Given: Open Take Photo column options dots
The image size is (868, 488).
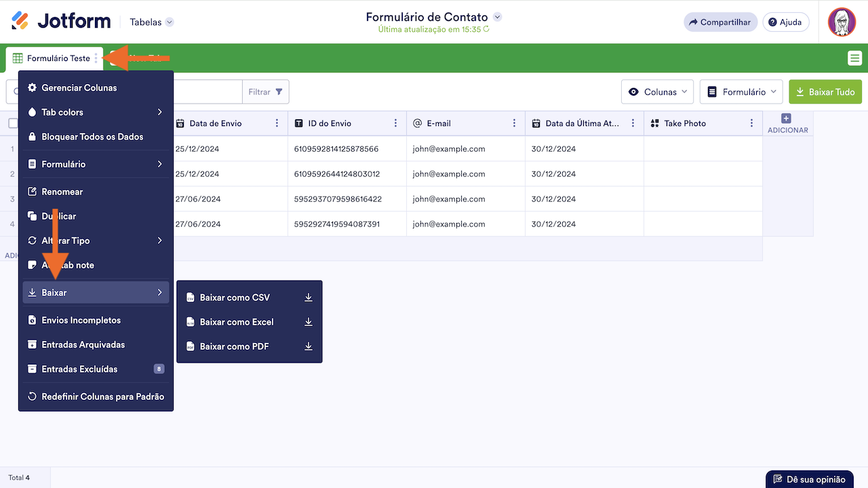Looking at the screenshot, I should point(751,123).
